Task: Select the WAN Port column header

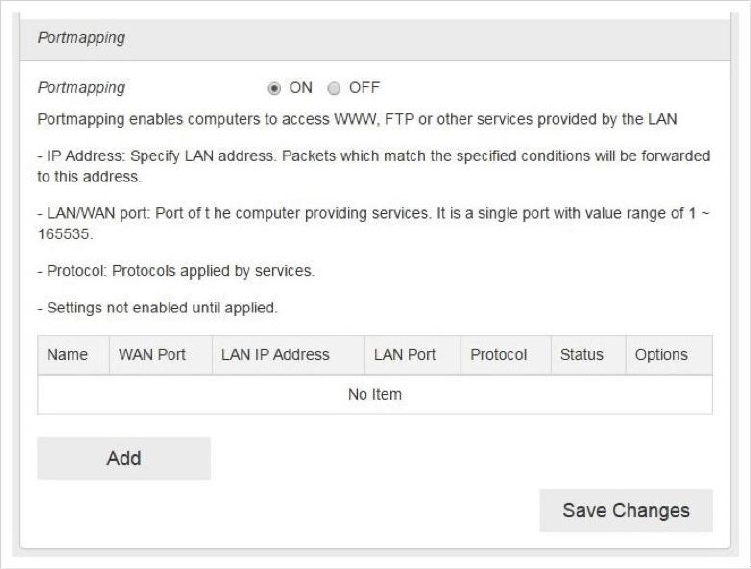Action: 152,355
